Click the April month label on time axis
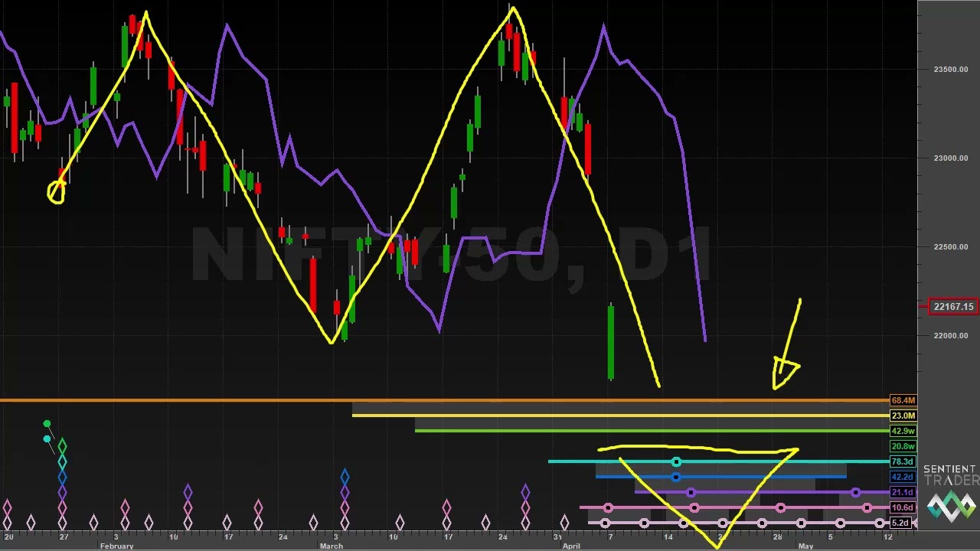Image resolution: width=980 pixels, height=551 pixels. pos(571,546)
